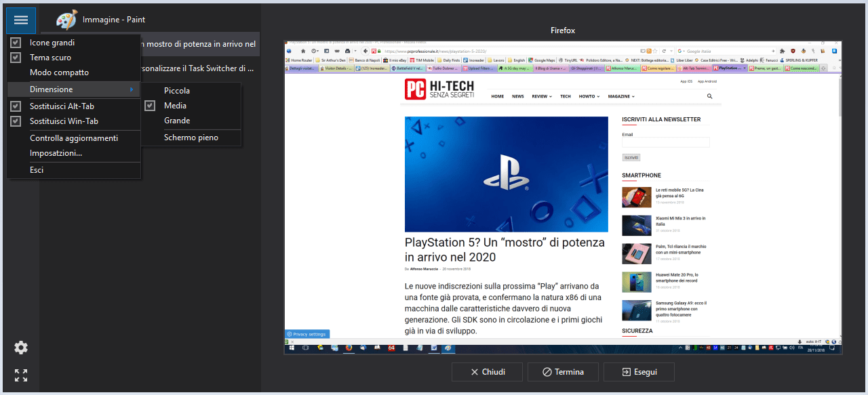868x395 pixels.
Task: Select the Media size option
Action: (x=175, y=106)
